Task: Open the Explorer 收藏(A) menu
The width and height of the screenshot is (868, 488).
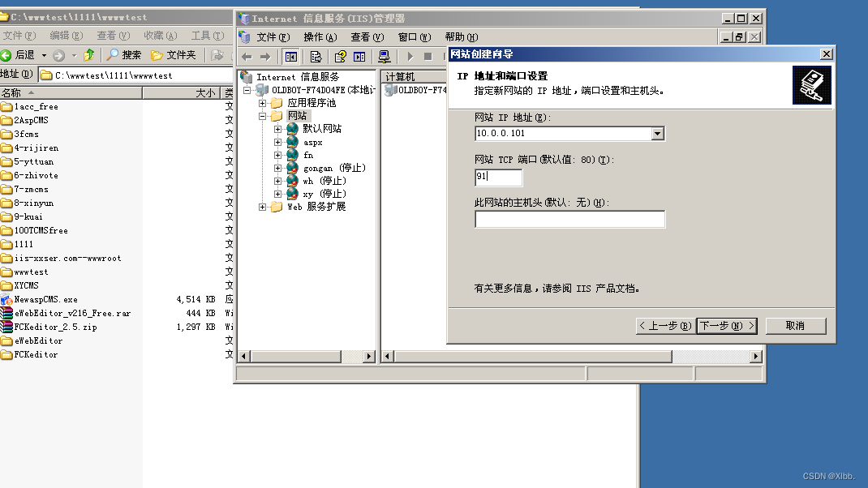Action: pos(160,36)
